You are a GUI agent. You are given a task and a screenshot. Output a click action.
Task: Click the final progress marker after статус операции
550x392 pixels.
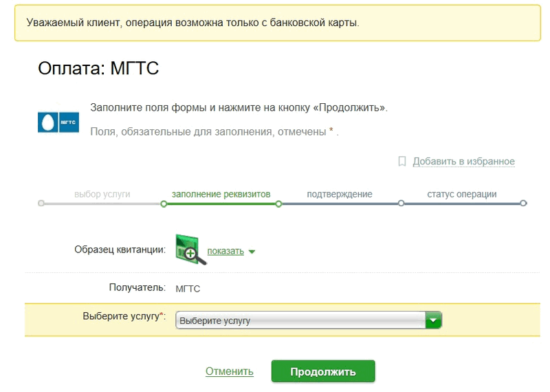coord(523,203)
